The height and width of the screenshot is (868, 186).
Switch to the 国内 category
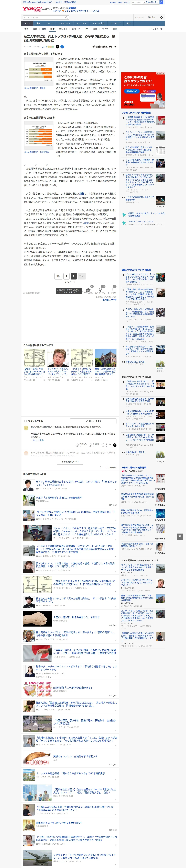coord(35,29)
